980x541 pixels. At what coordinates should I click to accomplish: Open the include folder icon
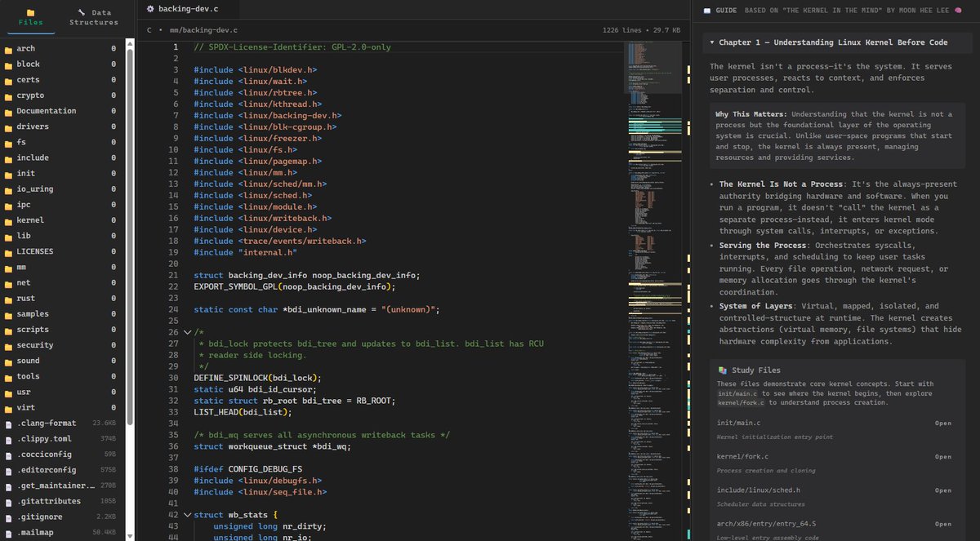(8, 158)
